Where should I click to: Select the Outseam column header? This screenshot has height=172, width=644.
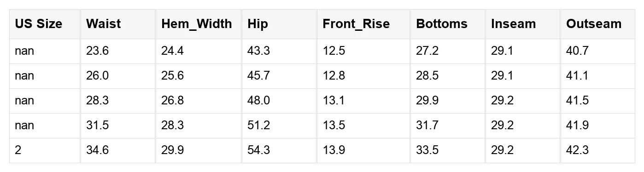[x=597, y=24]
